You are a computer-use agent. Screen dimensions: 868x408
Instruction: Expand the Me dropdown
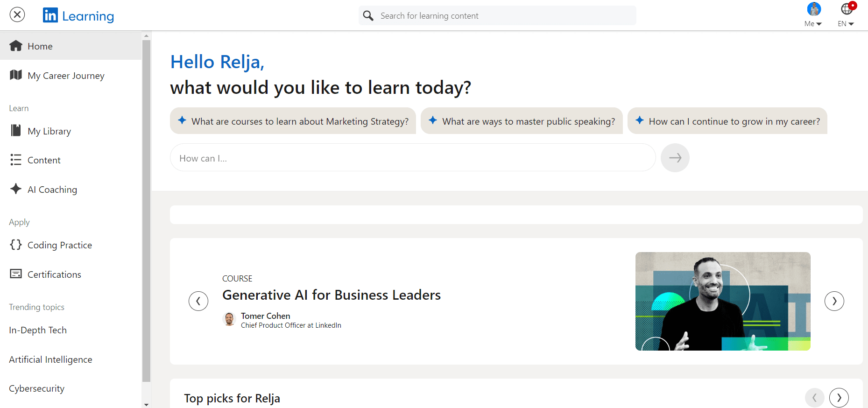point(813,24)
